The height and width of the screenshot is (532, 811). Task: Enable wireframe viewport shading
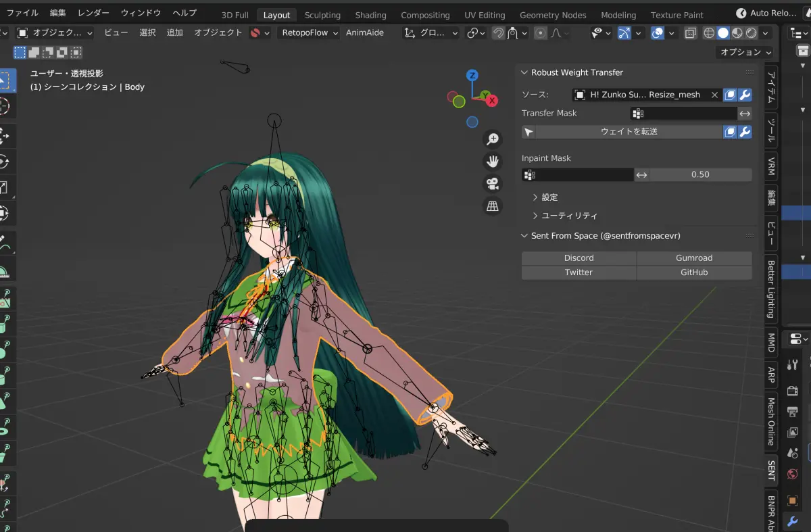[709, 32]
